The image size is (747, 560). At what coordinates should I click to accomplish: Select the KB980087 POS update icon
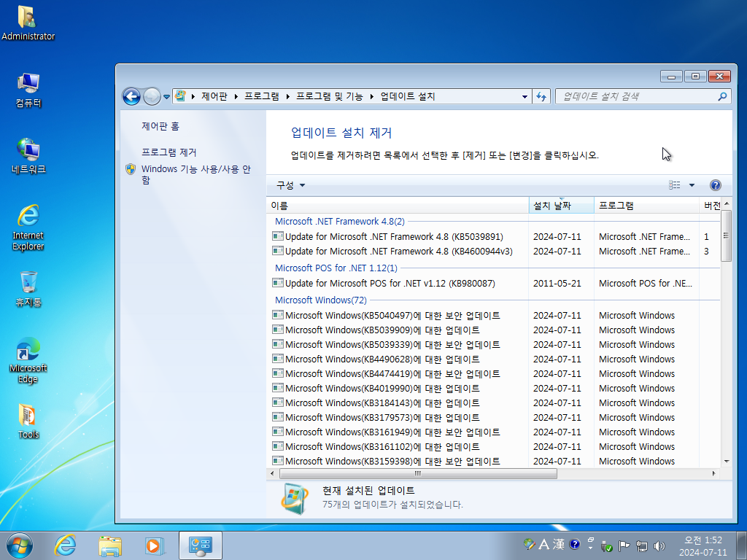pyautogui.click(x=278, y=283)
